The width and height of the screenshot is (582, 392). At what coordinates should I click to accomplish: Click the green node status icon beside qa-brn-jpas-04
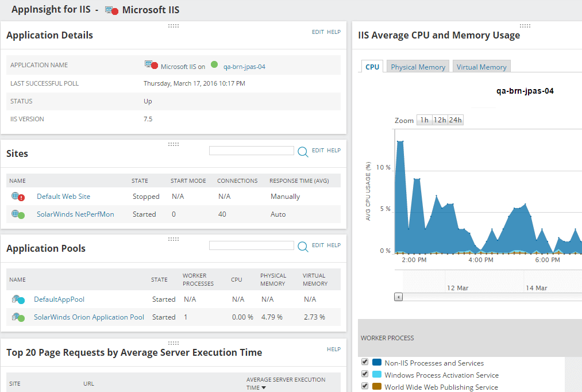(214, 64)
